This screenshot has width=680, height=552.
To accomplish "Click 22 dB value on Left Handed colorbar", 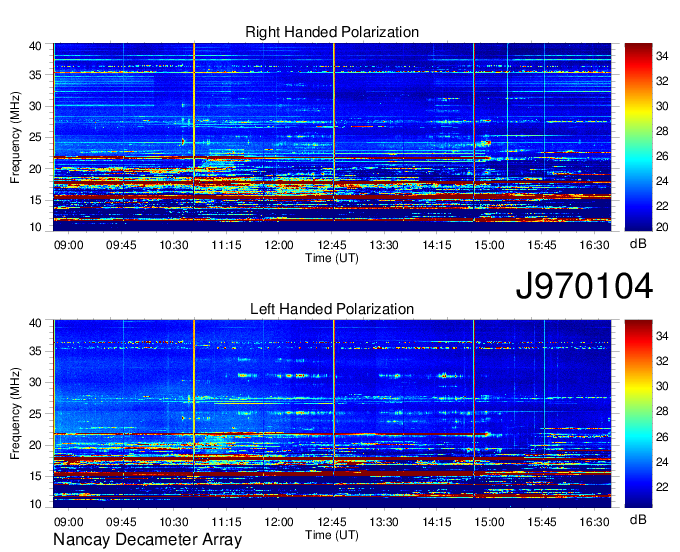I will coord(662,487).
